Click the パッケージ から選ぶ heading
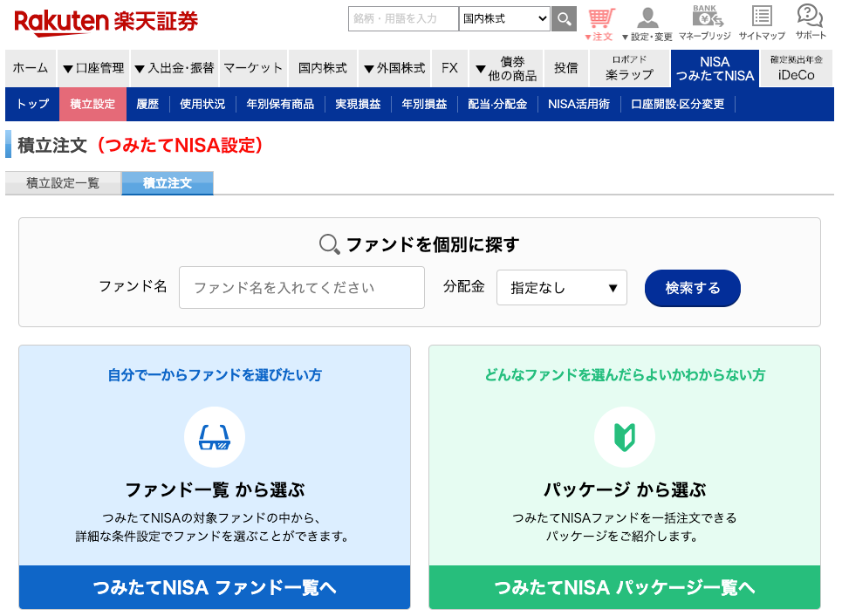Viewport: 842px width, 616px height. [625, 489]
